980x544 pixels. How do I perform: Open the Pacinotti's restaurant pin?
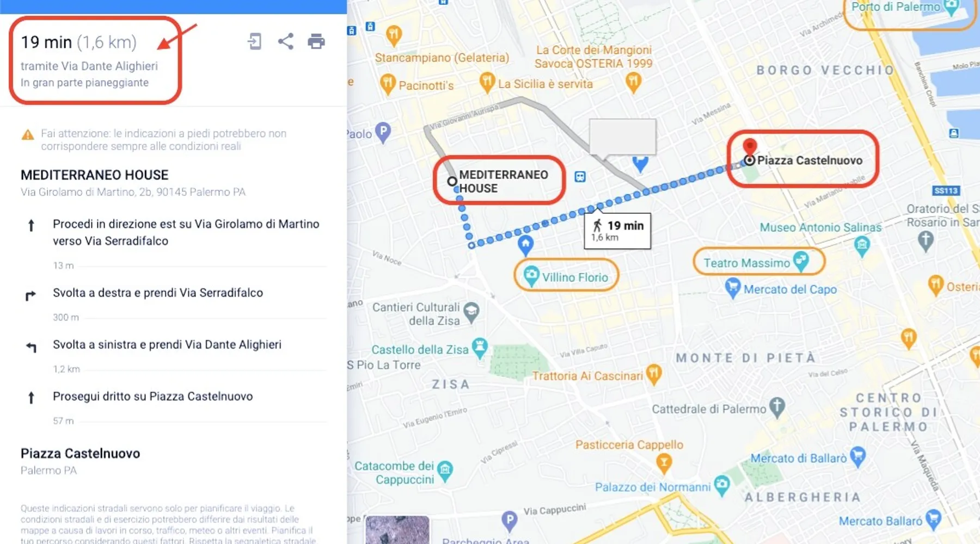pos(387,84)
